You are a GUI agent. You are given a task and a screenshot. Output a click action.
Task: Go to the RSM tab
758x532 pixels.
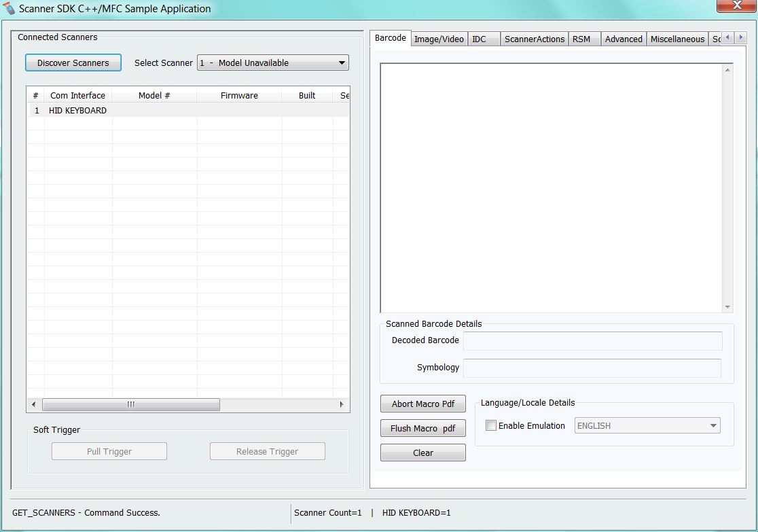pos(581,39)
